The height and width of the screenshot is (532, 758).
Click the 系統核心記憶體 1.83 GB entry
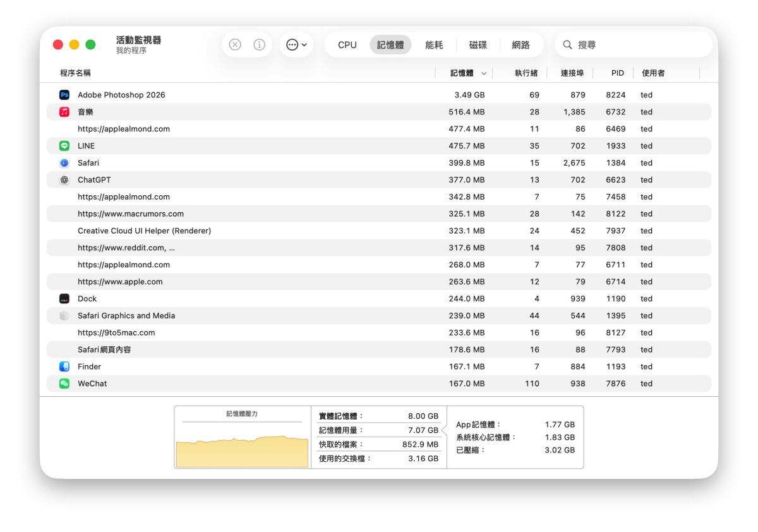[x=515, y=437]
